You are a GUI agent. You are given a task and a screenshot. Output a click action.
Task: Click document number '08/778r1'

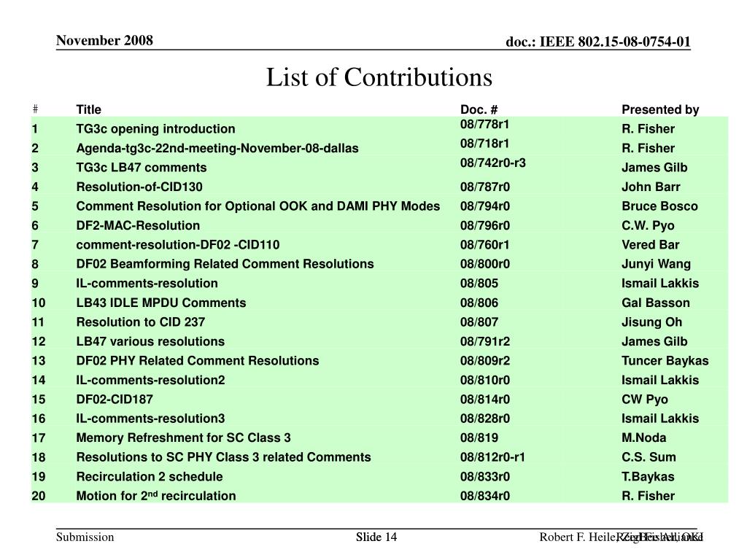pyautogui.click(x=484, y=124)
